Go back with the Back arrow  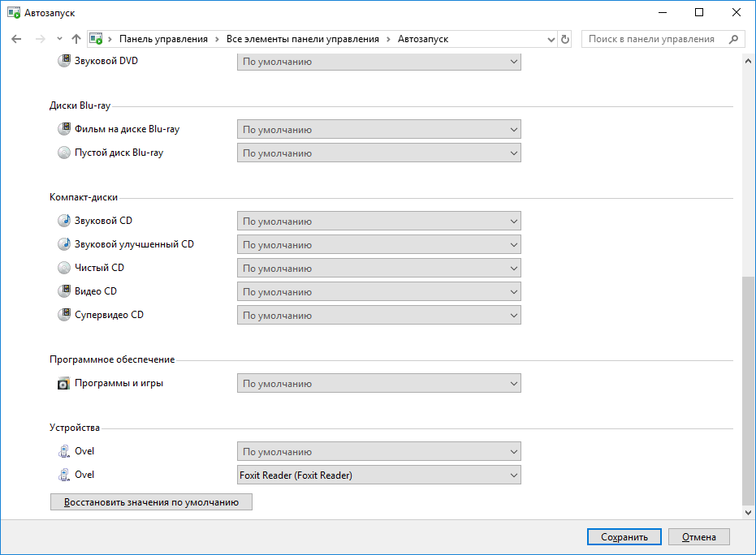click(16, 39)
